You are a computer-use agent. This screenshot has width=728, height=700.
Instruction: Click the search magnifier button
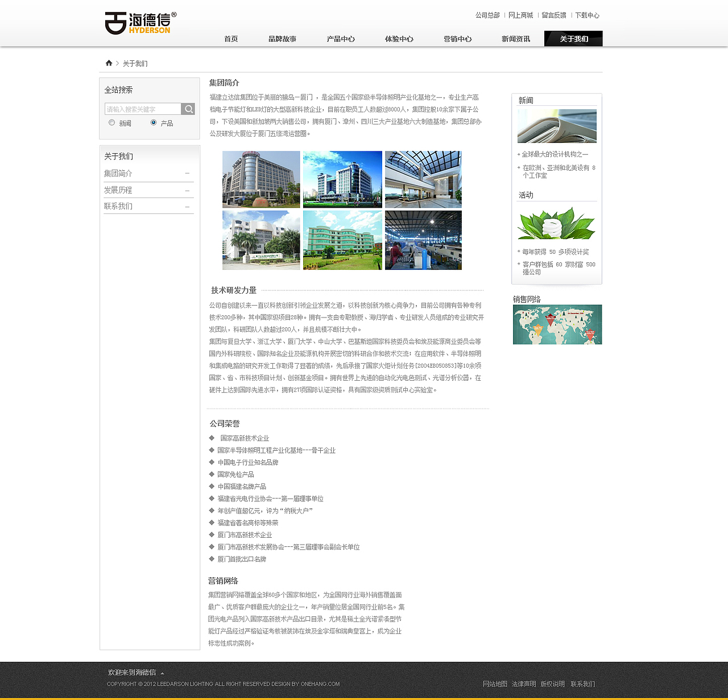(x=188, y=109)
